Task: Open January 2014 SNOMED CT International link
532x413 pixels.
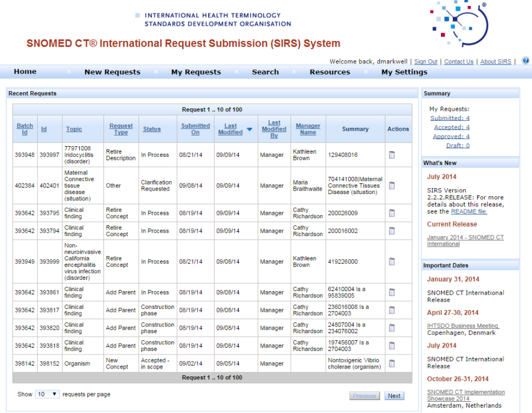Action: 465,240
